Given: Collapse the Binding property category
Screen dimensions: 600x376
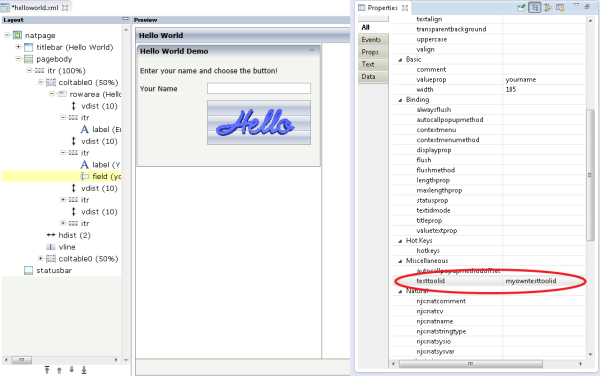Looking at the screenshot, I should (x=400, y=100).
